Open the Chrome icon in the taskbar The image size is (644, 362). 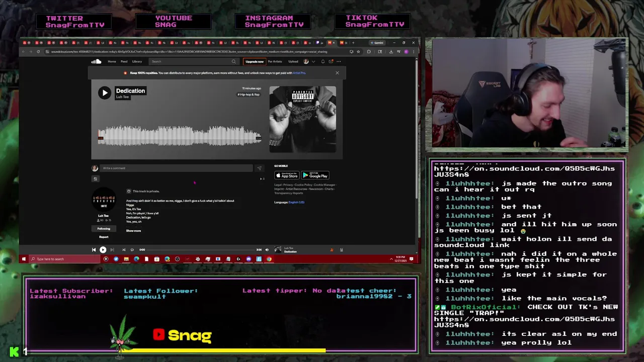[269, 259]
